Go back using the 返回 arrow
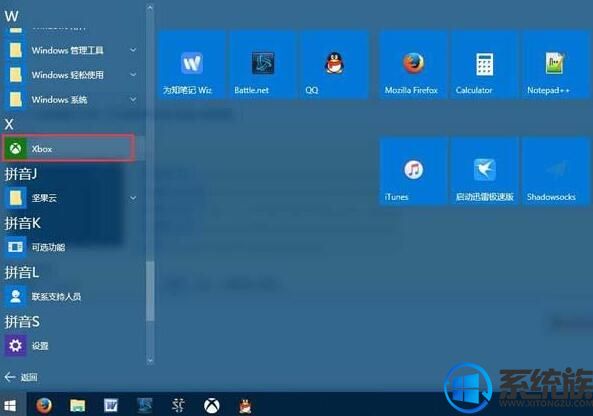593x416 pixels. point(21,377)
